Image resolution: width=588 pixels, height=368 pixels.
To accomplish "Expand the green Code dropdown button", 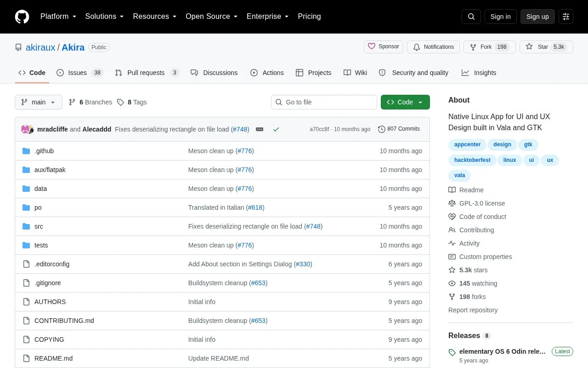I will 405,102.
